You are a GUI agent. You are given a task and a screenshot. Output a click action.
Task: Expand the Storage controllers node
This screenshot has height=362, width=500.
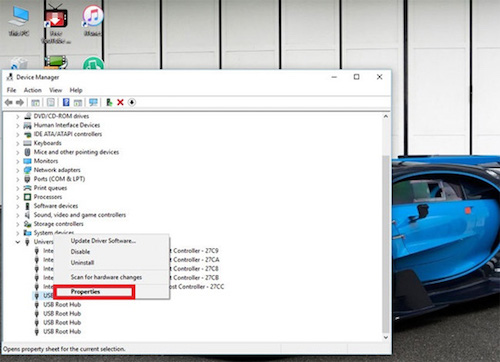(18, 224)
